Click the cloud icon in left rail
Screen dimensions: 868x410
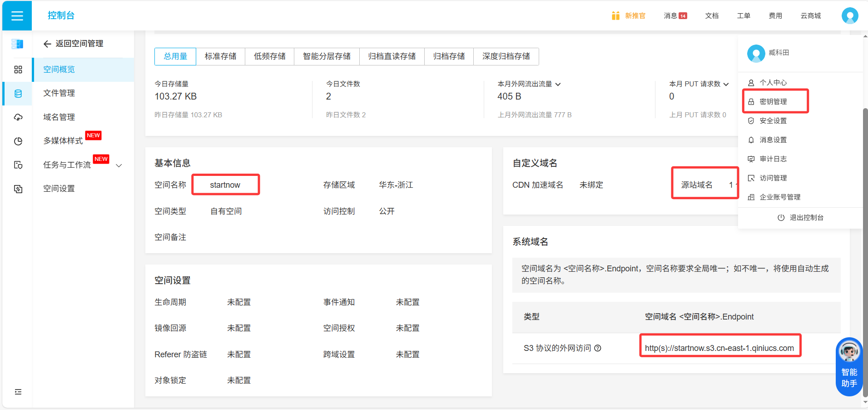pyautogui.click(x=18, y=117)
